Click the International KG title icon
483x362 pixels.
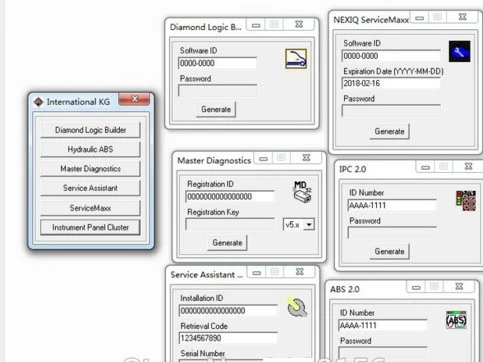[38, 102]
